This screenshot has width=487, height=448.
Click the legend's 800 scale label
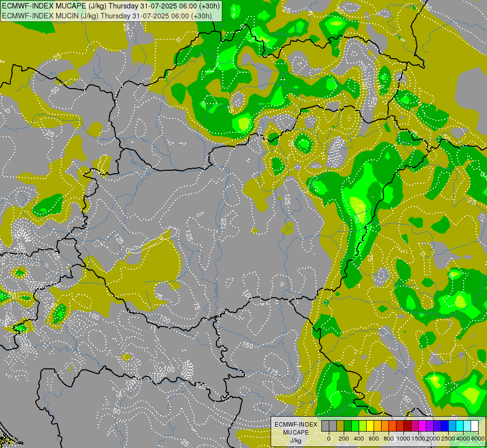coord(389,439)
